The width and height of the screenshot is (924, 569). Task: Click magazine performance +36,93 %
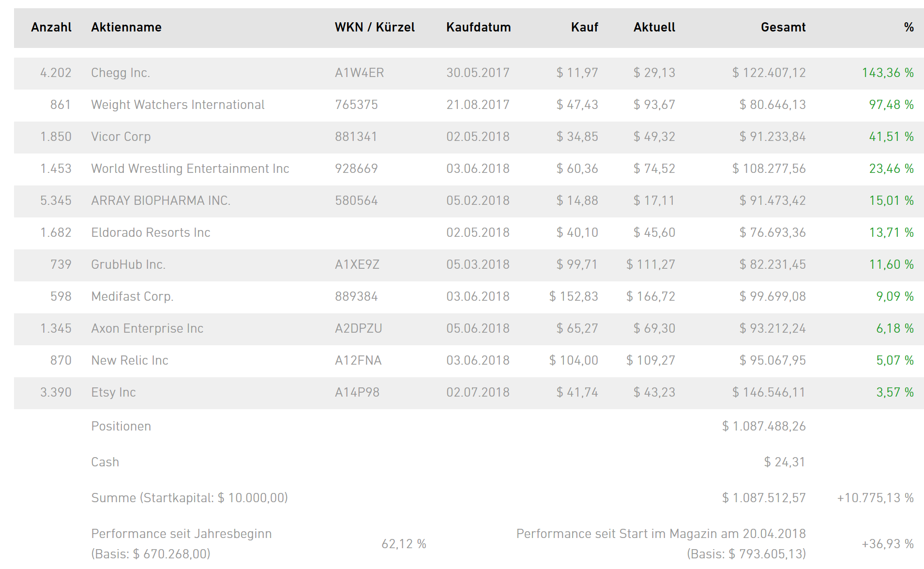(x=887, y=544)
